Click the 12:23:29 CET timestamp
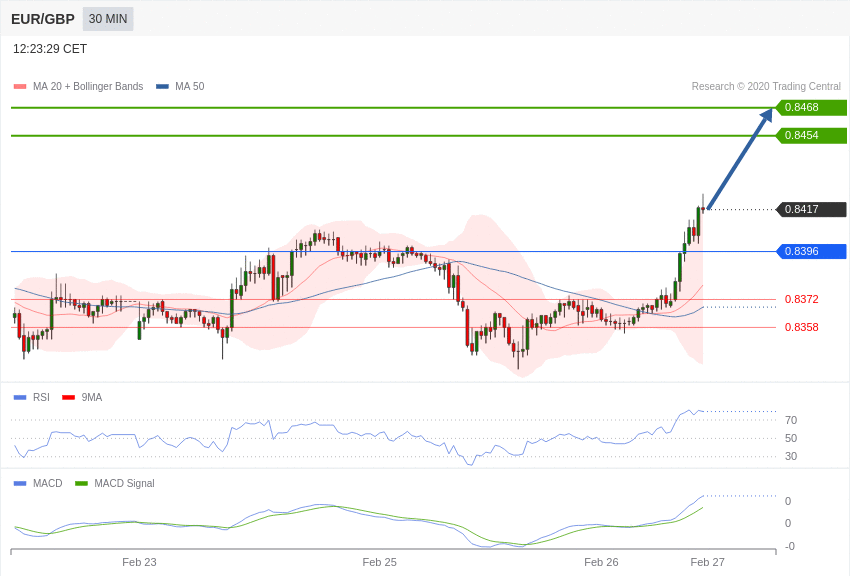The width and height of the screenshot is (850, 576). tap(50, 49)
